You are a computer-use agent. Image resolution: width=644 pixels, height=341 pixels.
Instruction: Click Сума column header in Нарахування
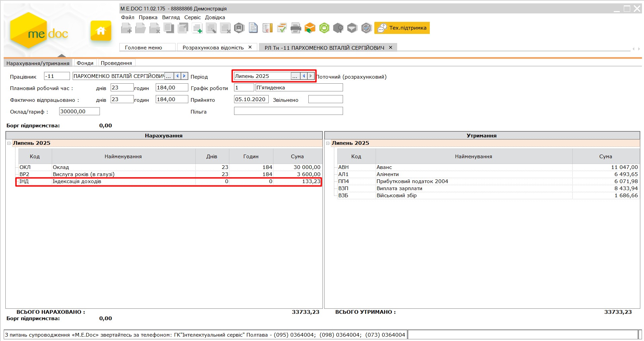297,157
